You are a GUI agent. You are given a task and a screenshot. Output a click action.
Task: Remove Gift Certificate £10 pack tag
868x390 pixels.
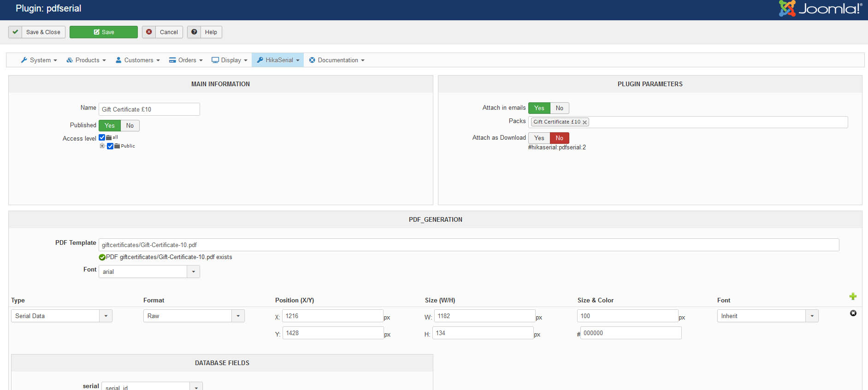tap(585, 122)
